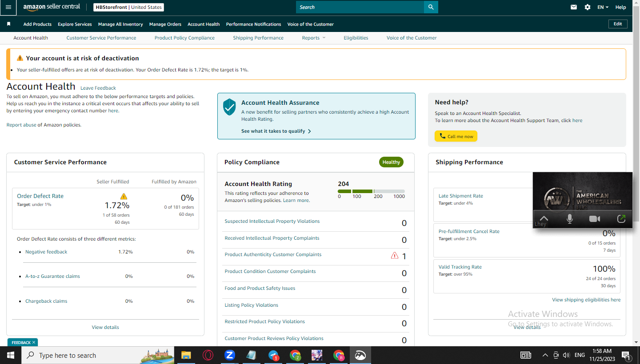Click the search magnifier button
Image resolution: width=640 pixels, height=364 pixels.
[x=431, y=7]
